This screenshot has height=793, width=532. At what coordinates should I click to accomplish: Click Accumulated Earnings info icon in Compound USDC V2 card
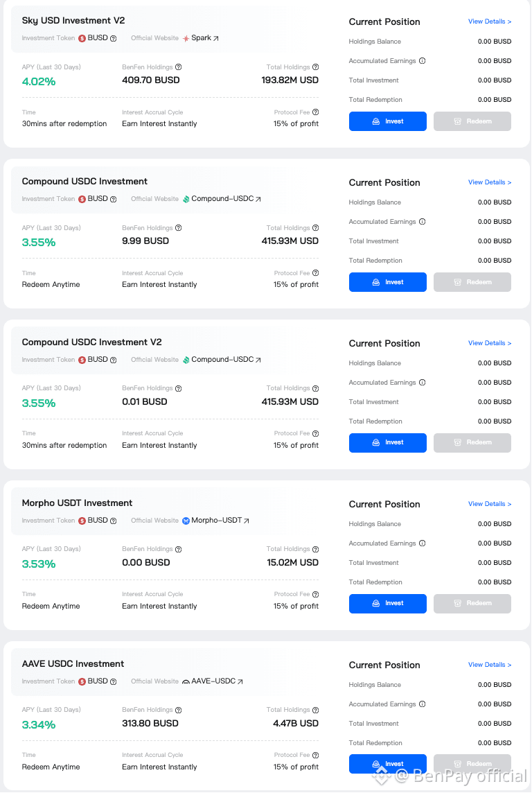click(x=423, y=383)
